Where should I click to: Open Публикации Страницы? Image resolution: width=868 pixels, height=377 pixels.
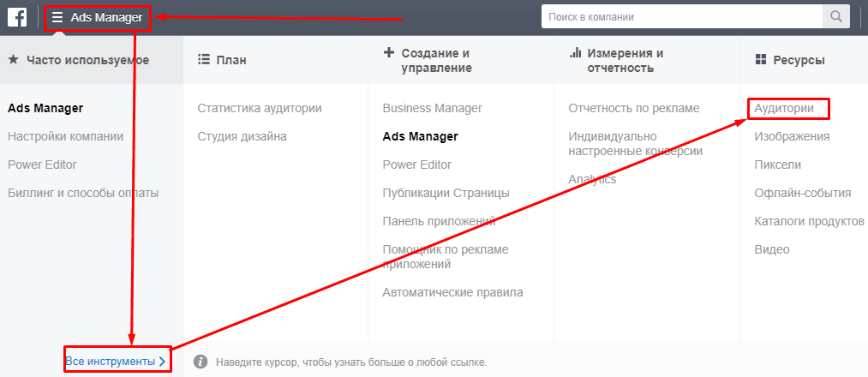click(x=446, y=193)
